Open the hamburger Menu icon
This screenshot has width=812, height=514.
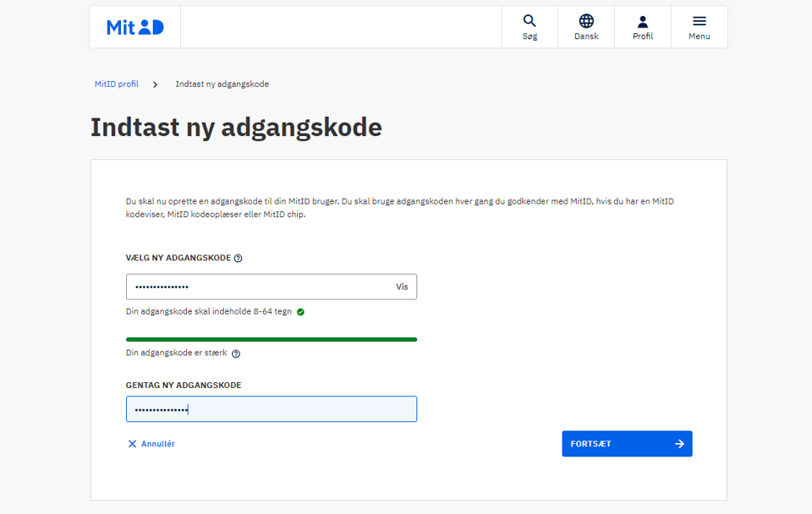(700, 21)
